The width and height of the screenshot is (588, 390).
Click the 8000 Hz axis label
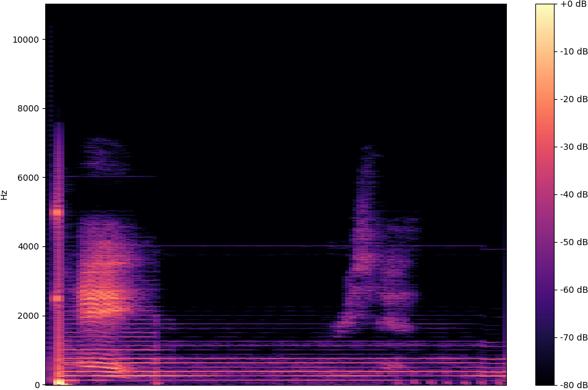point(28,109)
